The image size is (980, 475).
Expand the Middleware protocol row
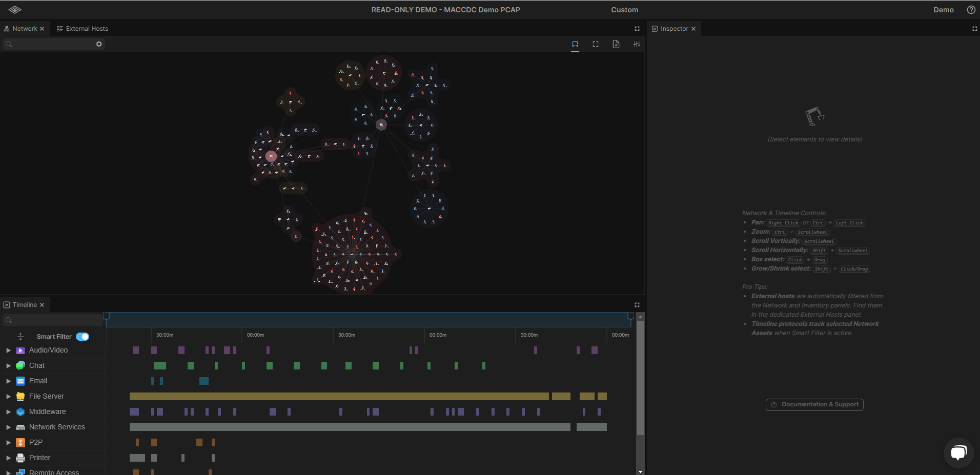click(8, 412)
